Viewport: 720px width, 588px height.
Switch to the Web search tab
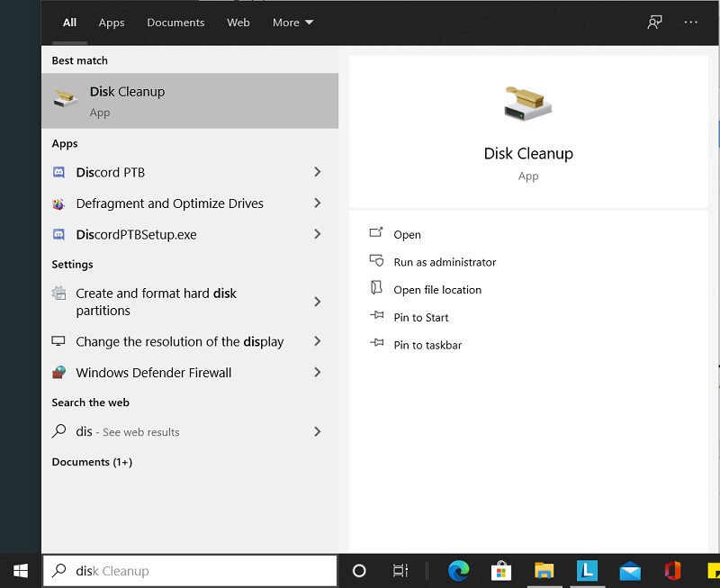point(238,23)
